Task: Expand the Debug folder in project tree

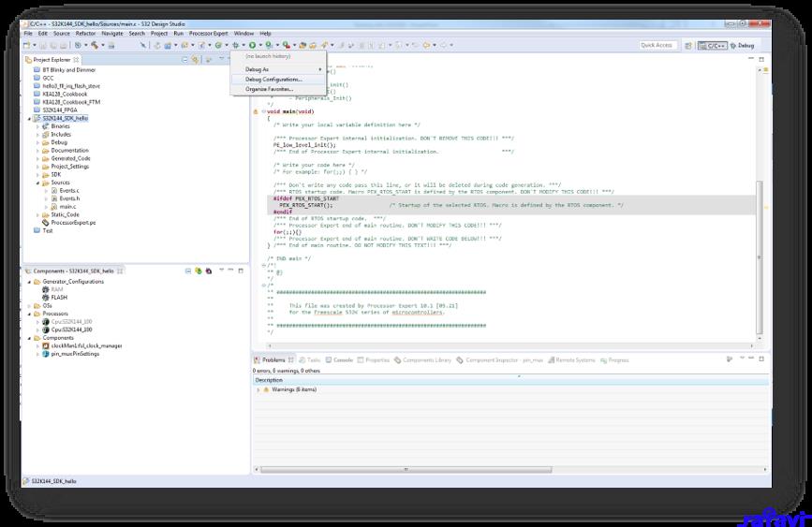Action: click(x=38, y=142)
